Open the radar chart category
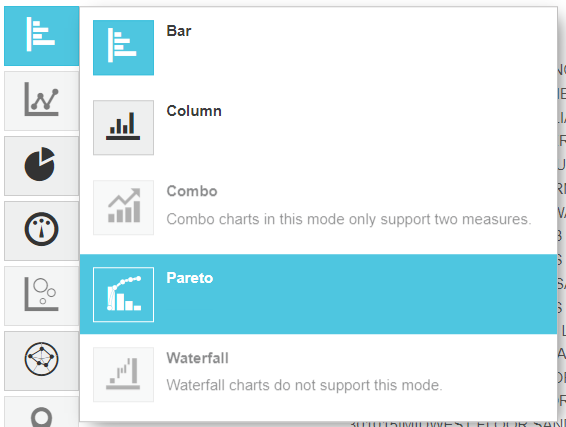Screen dimensions: 566x427 [42, 361]
